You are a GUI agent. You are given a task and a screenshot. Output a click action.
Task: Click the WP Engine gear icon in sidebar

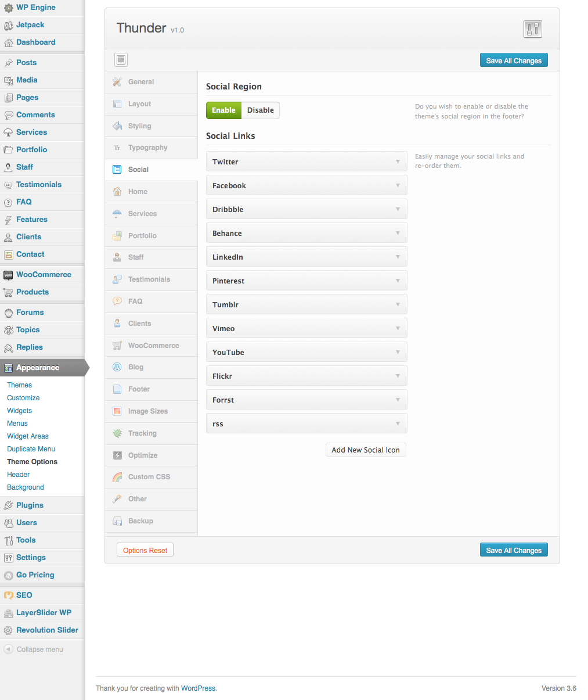tap(9, 8)
